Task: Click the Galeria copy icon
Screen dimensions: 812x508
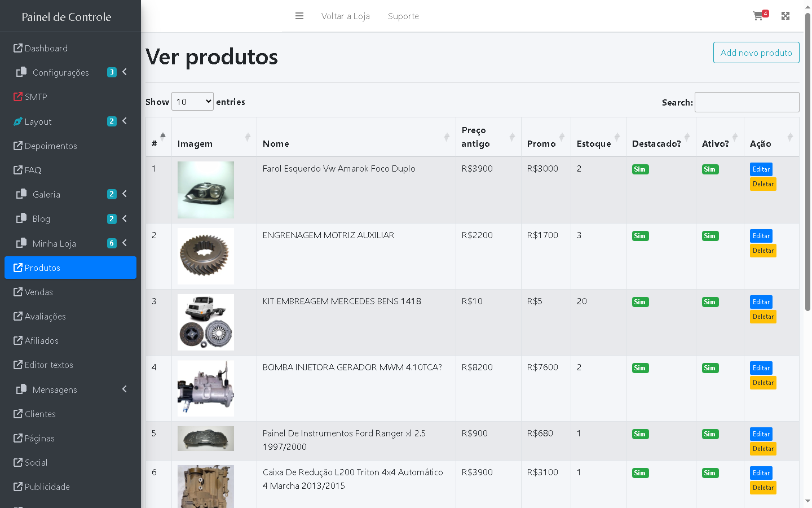Action: click(21, 194)
